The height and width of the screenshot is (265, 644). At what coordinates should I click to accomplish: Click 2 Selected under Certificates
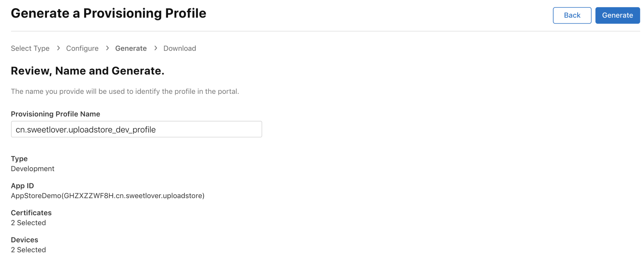coord(29,223)
